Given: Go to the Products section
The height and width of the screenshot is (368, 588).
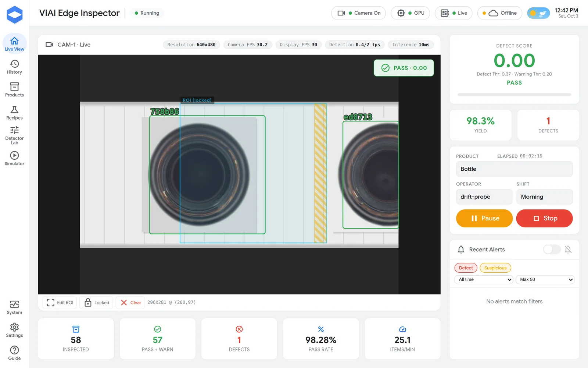Looking at the screenshot, I should [x=14, y=90].
